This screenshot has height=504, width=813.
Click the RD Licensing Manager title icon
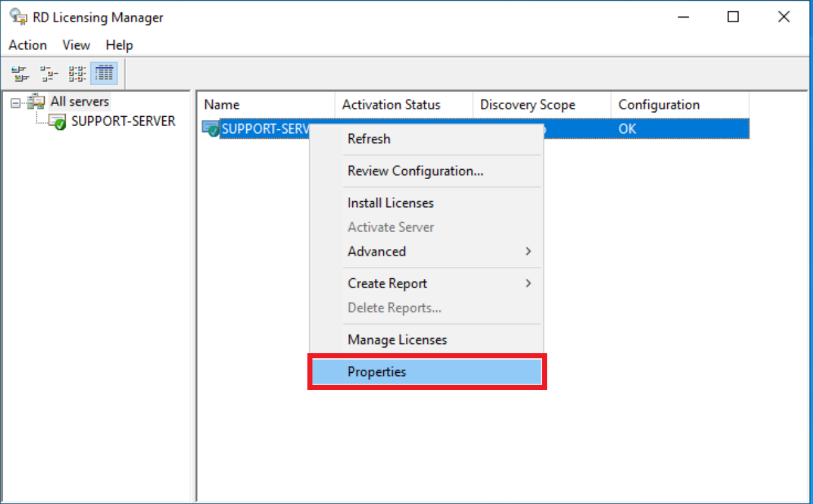coord(18,17)
